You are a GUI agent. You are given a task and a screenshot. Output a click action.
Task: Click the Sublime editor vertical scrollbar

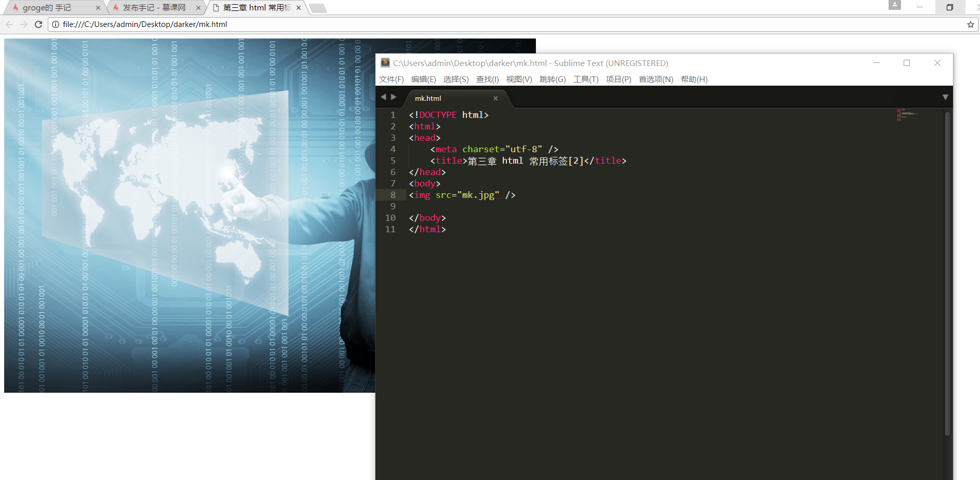948,273
